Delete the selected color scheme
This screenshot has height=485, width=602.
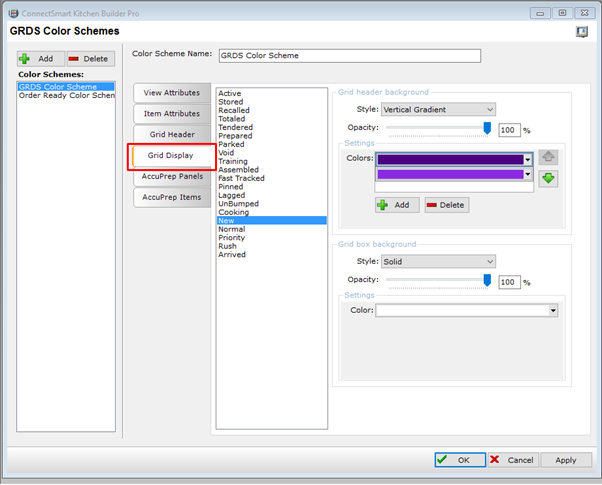click(88, 59)
